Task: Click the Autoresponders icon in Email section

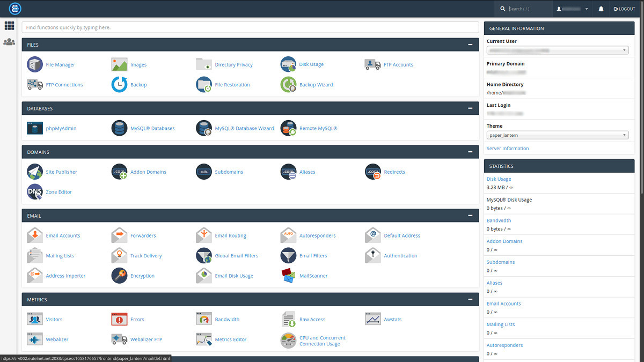Action: (x=288, y=235)
